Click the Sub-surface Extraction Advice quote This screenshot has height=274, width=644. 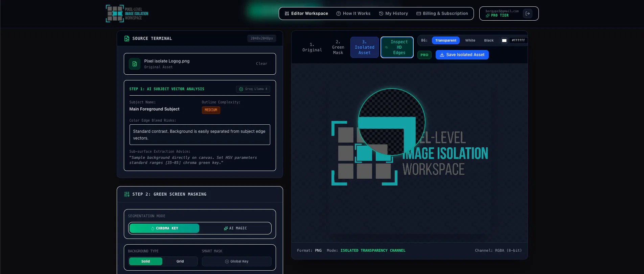pos(193,160)
